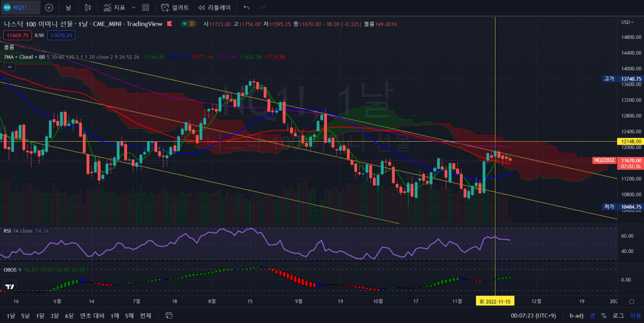The image size is (644, 323).
Task: Toggle the 자동 auto scale
Action: (x=635, y=315)
